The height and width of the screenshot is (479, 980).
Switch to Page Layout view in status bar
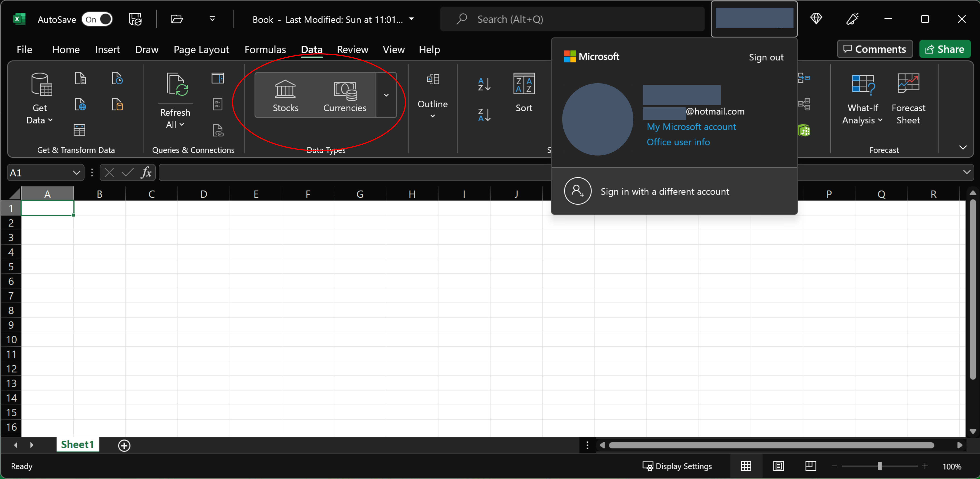[x=778, y=466]
